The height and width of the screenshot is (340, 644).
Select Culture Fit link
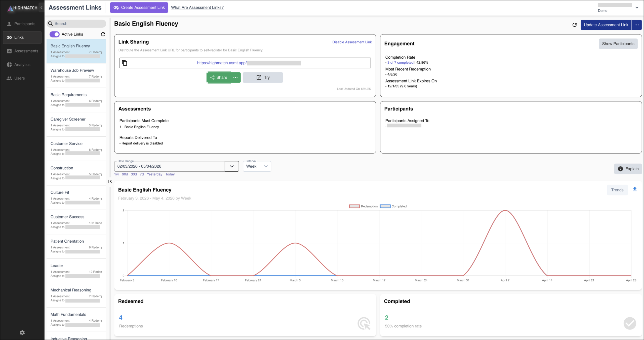(x=76, y=198)
